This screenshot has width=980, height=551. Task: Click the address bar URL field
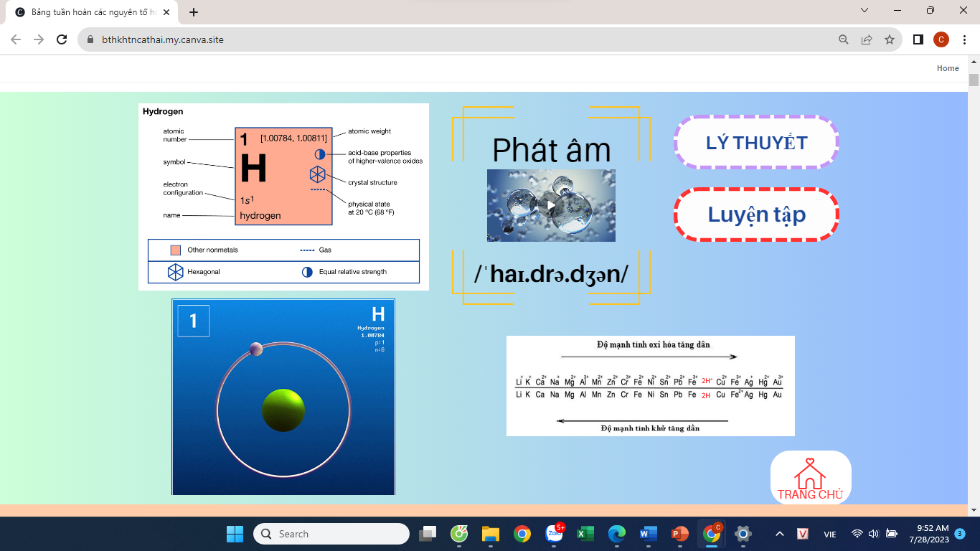430,39
